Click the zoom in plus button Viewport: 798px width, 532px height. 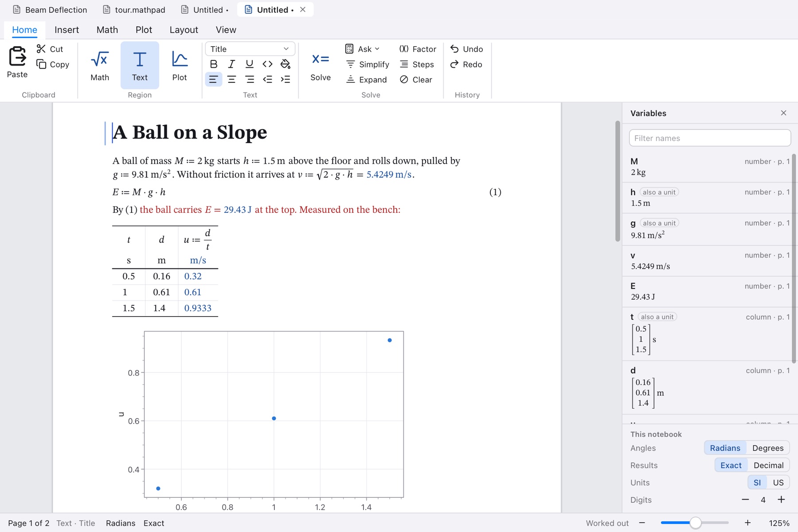(747, 523)
